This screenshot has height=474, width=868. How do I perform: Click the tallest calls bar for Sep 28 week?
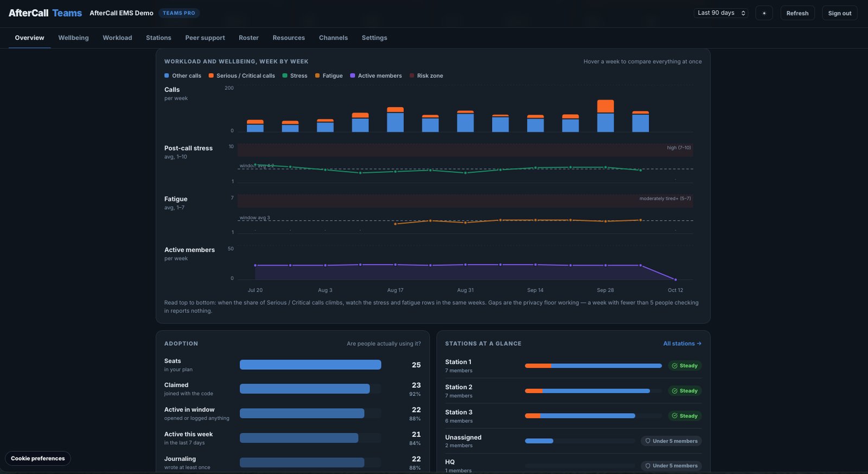click(605, 116)
